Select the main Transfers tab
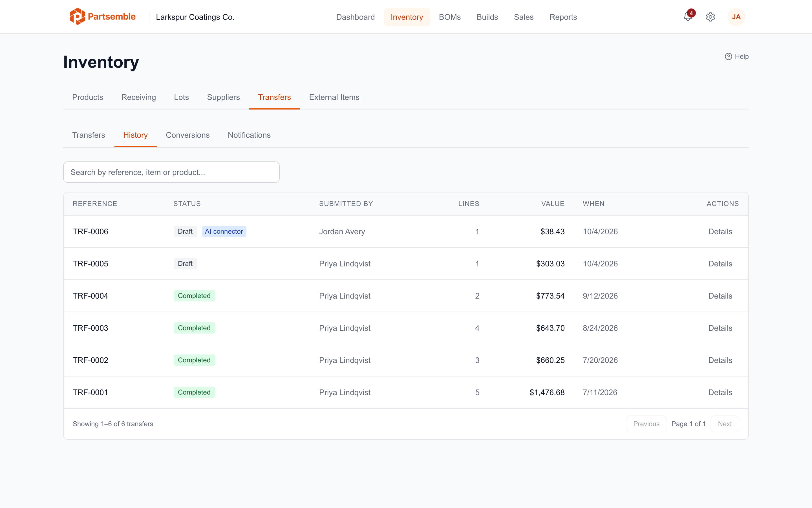This screenshot has height=508, width=812. (274, 97)
